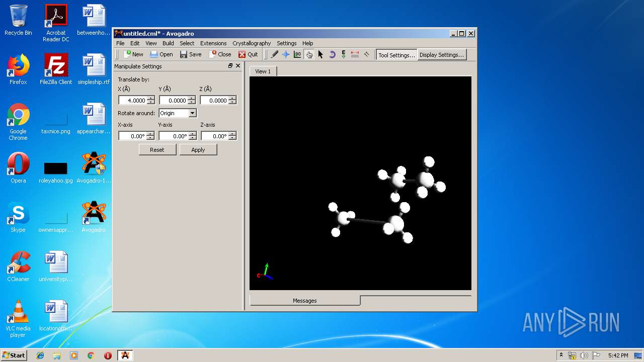Open Acrobat Reader DC desktop icon
The image size is (644, 362).
pos(56,23)
